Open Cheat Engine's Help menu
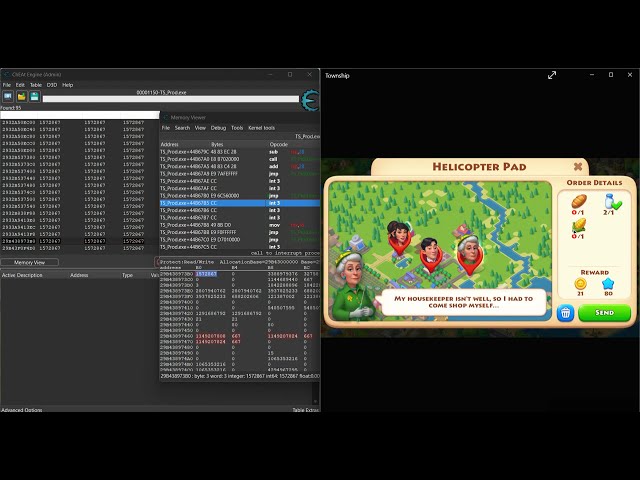Viewport: 640px width, 480px height. click(67, 85)
